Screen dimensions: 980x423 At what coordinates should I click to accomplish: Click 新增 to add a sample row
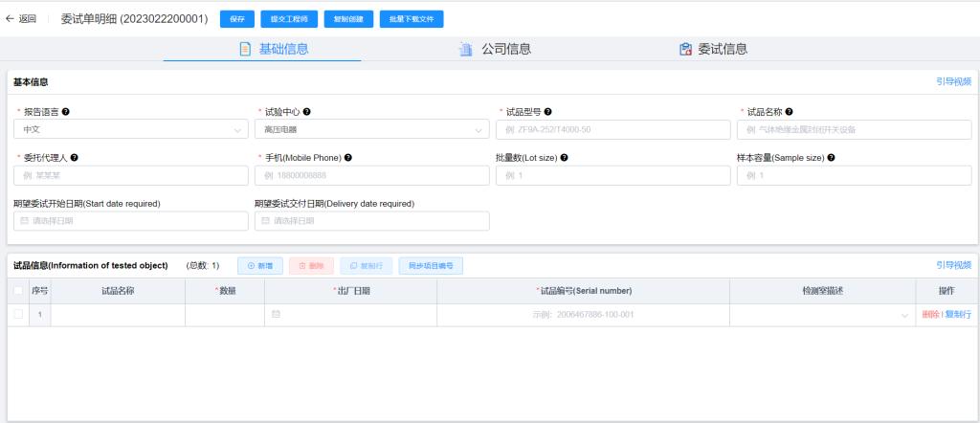(x=259, y=265)
